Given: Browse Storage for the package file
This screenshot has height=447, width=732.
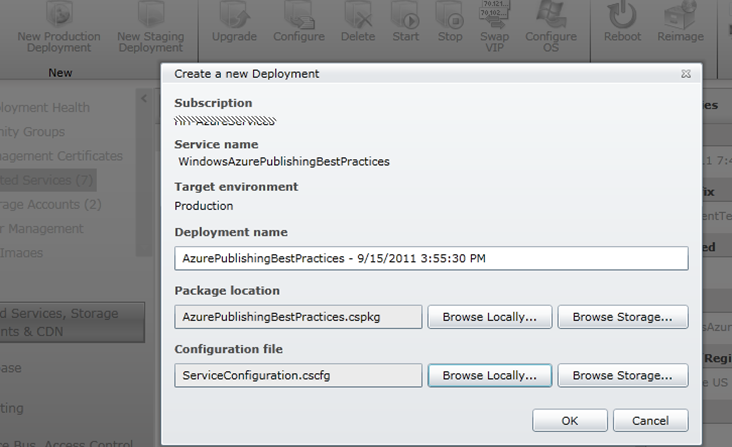Looking at the screenshot, I should click(x=623, y=317).
